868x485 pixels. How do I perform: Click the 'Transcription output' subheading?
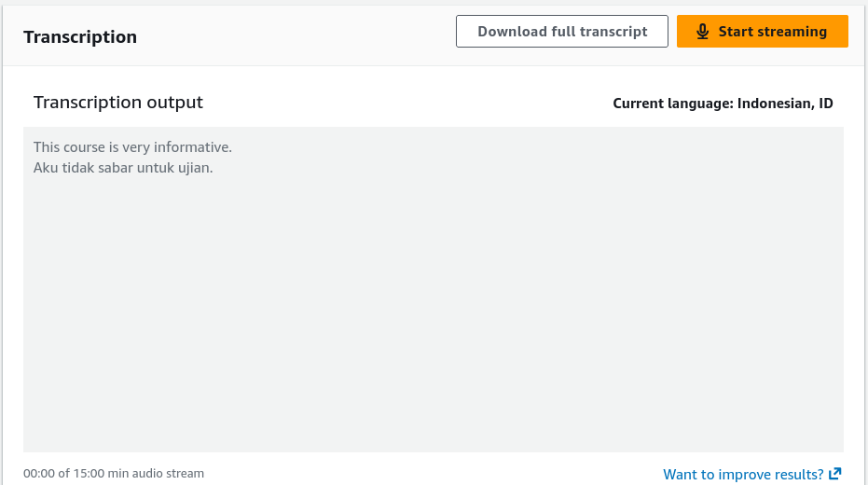point(117,103)
